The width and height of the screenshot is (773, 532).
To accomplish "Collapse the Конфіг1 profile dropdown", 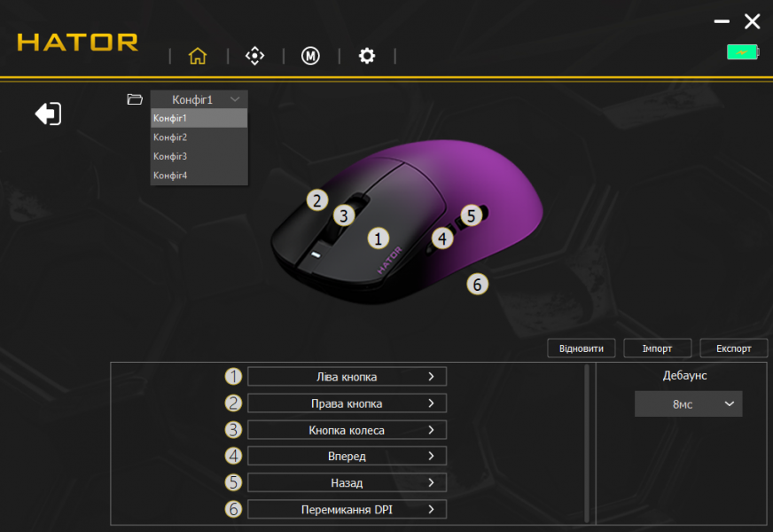I will pos(199,99).
